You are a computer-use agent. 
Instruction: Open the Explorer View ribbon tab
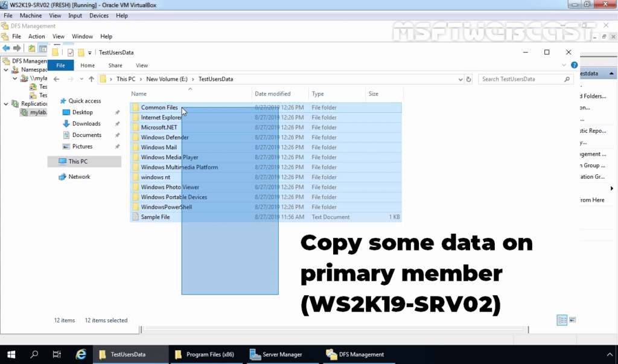141,65
